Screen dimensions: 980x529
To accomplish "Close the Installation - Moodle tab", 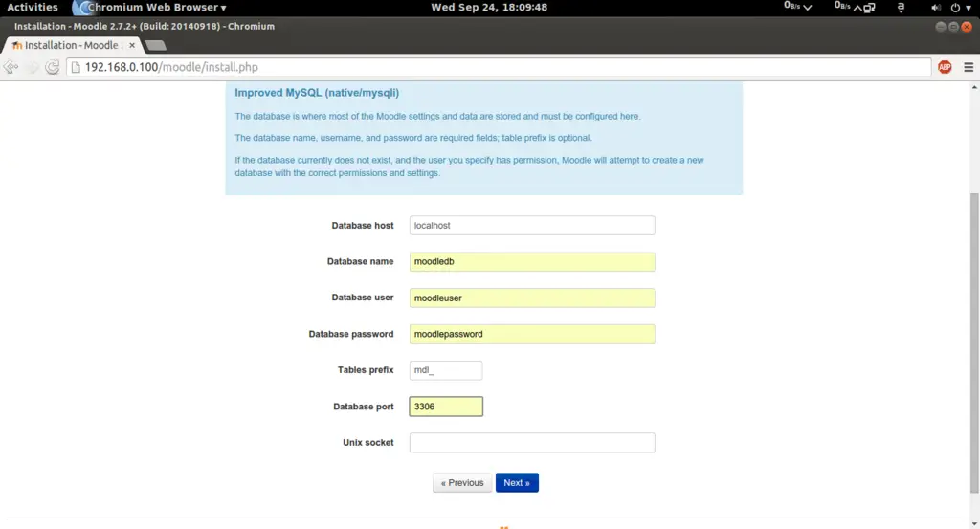I will 132,45.
